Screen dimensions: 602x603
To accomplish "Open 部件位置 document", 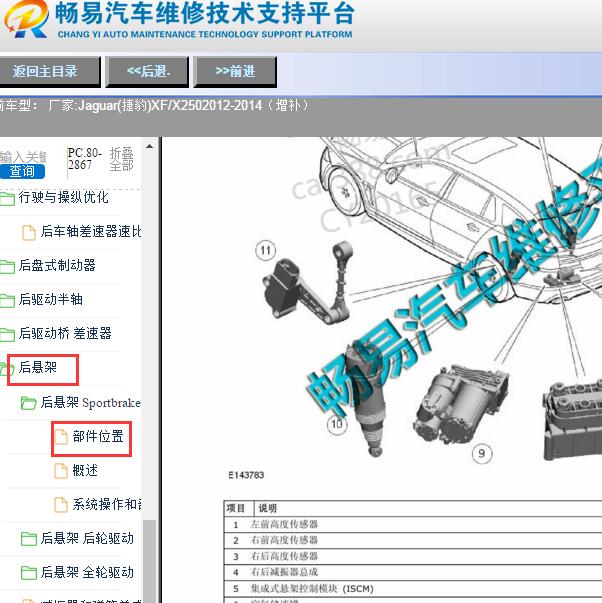I will 98,436.
